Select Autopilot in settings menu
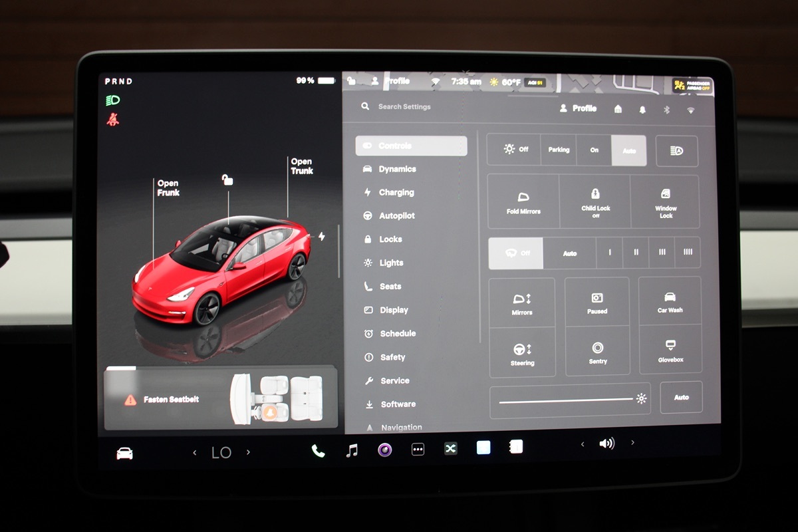 pyautogui.click(x=396, y=216)
